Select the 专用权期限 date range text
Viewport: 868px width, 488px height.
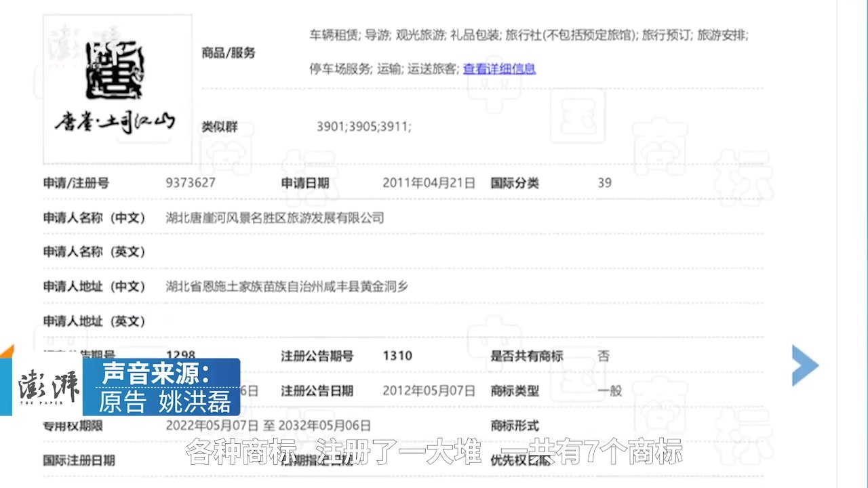(269, 425)
